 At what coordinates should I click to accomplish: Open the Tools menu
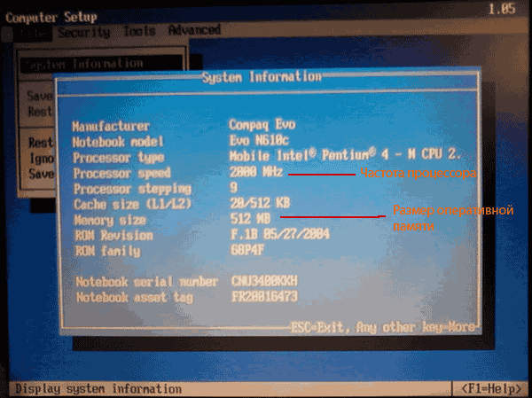pyautogui.click(x=139, y=31)
